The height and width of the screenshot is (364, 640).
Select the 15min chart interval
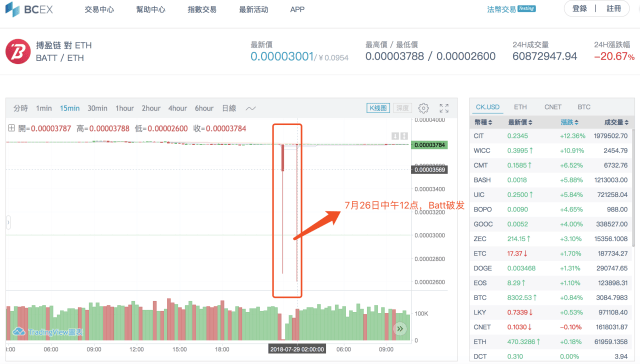[x=70, y=108]
